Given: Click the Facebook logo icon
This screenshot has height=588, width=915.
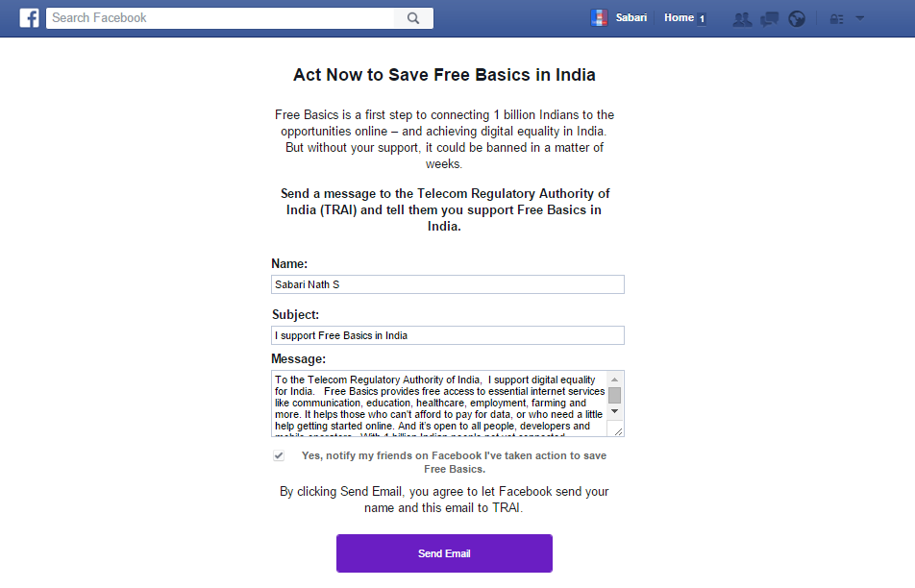Looking at the screenshot, I should 29,18.
